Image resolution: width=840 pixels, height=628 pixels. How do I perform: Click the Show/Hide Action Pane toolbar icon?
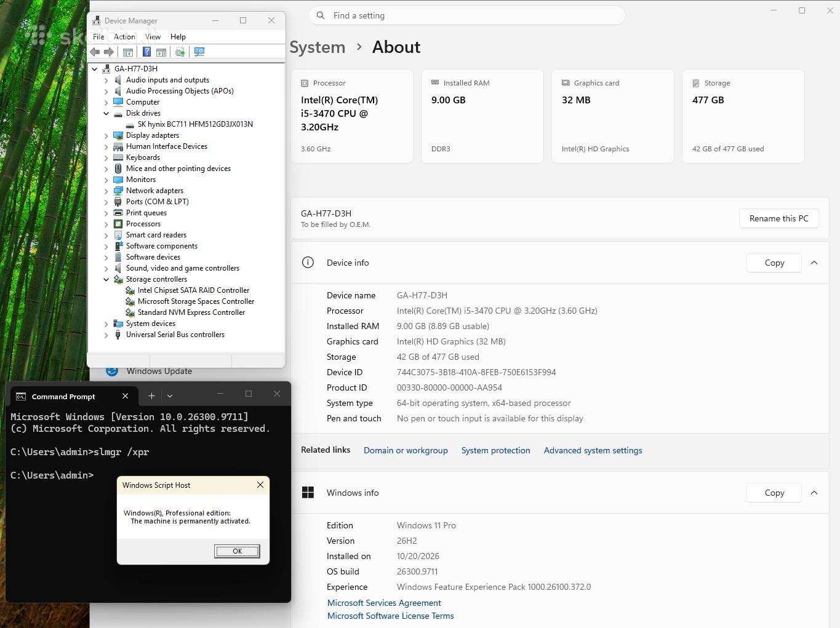pyautogui.click(x=161, y=52)
